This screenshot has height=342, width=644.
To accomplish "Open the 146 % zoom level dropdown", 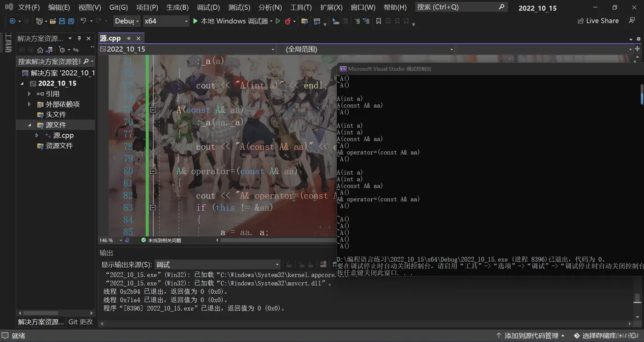I will pos(111,240).
